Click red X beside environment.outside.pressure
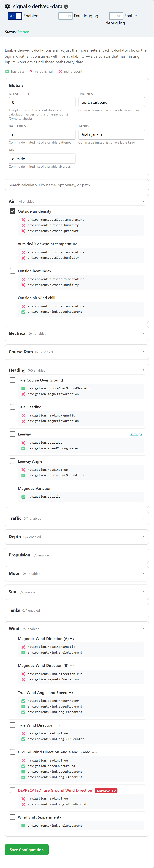Image resolution: width=154 pixels, height=868 pixels. [23, 231]
